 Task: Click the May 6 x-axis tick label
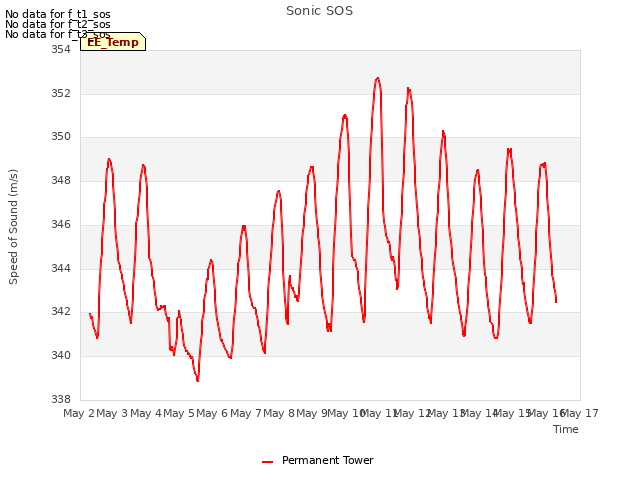(212, 413)
